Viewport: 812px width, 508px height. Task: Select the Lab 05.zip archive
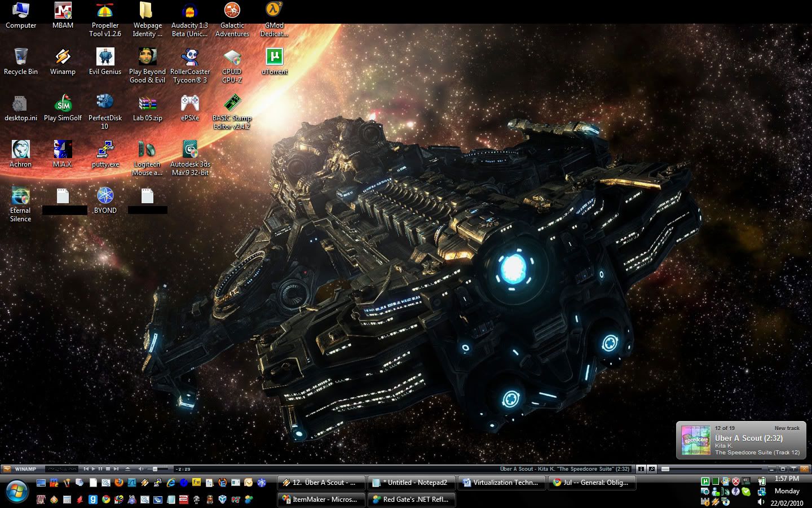pyautogui.click(x=147, y=108)
